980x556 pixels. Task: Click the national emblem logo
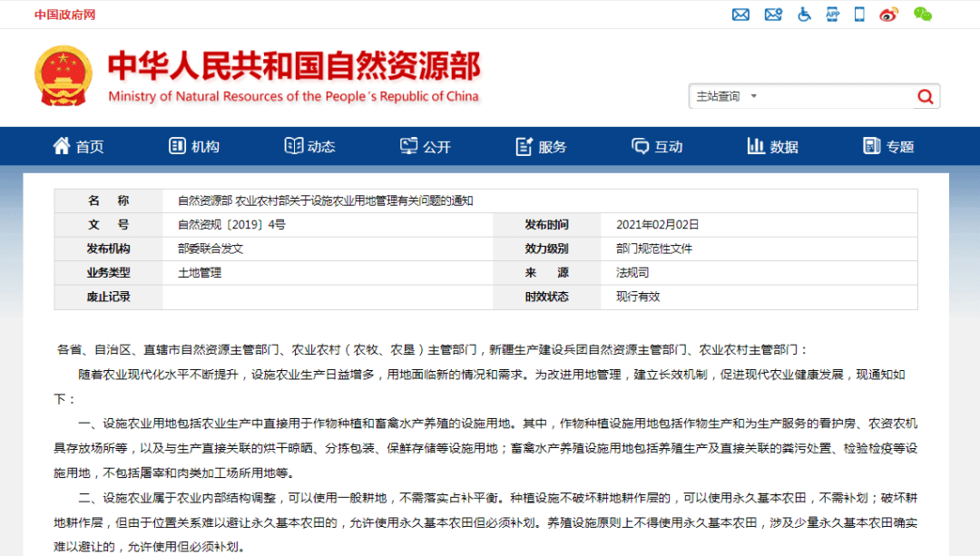[64, 75]
